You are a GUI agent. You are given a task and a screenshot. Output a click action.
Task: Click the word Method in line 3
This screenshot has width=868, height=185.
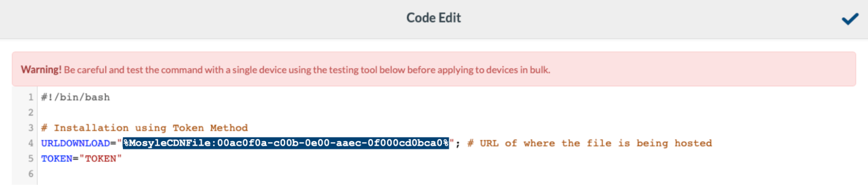(x=229, y=128)
